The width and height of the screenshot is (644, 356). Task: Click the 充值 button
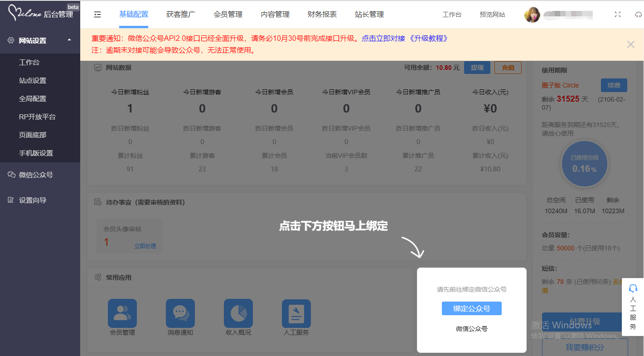(508, 68)
